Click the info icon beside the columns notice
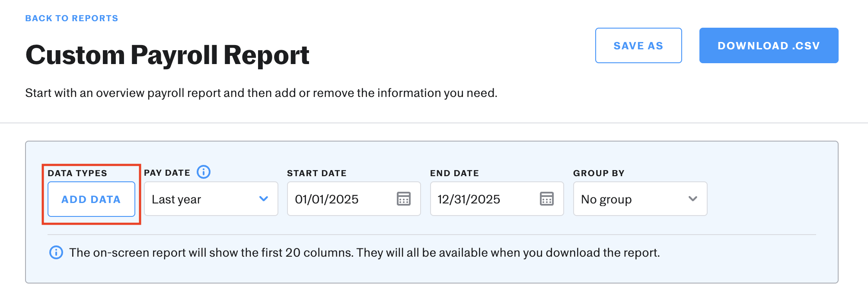 point(56,252)
